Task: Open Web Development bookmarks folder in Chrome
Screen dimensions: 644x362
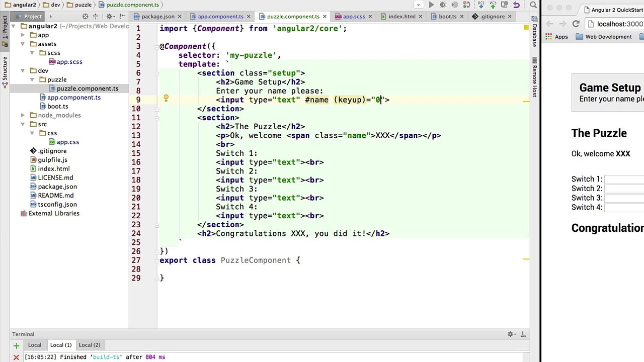Action: coord(604,37)
